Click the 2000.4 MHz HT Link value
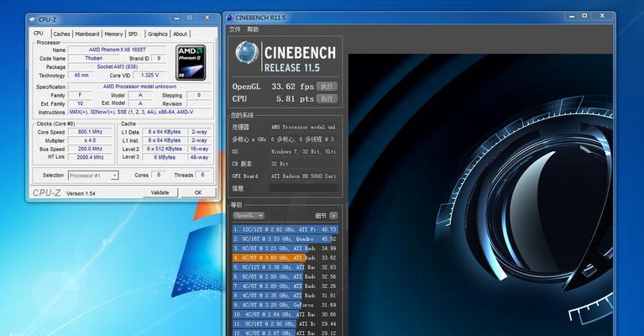 [x=90, y=157]
